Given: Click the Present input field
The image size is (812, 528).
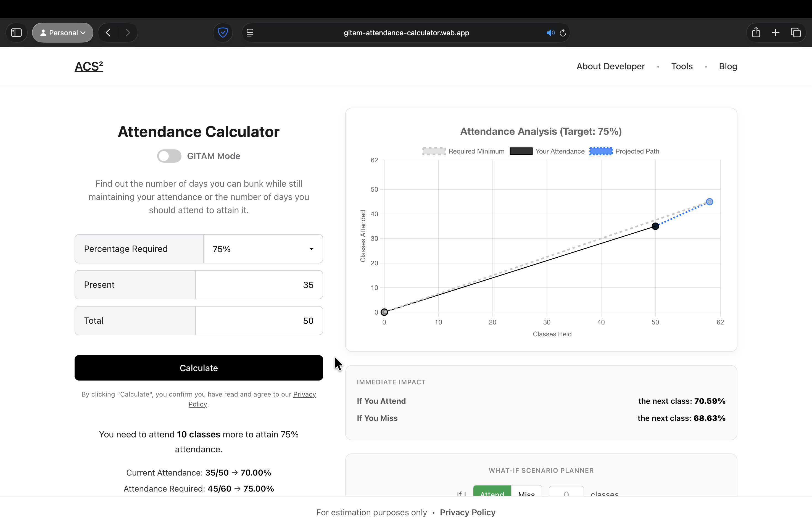Looking at the screenshot, I should click(259, 285).
